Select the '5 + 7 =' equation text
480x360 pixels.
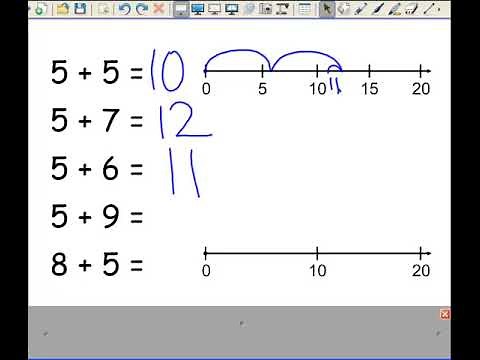97,120
